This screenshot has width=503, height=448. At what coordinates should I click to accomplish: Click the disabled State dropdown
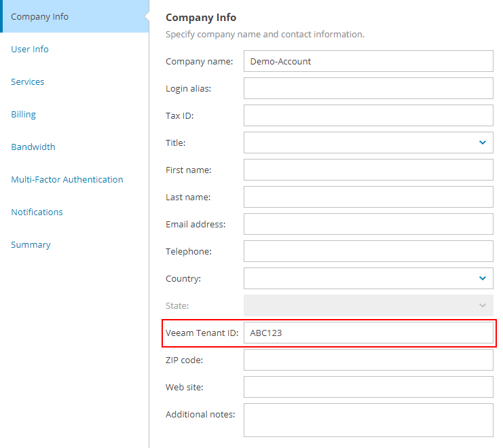click(368, 305)
